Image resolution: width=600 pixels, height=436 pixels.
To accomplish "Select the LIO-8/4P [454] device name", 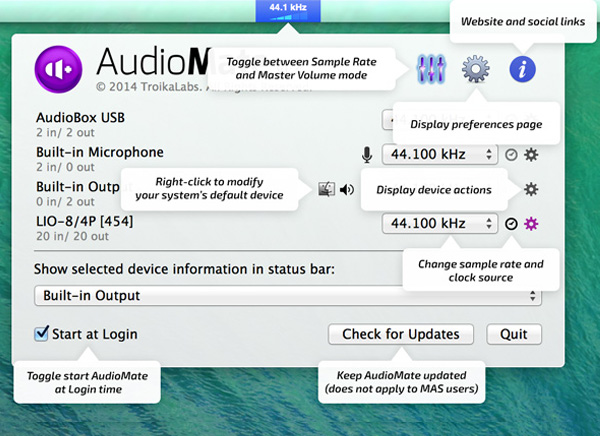I will click(x=85, y=221).
